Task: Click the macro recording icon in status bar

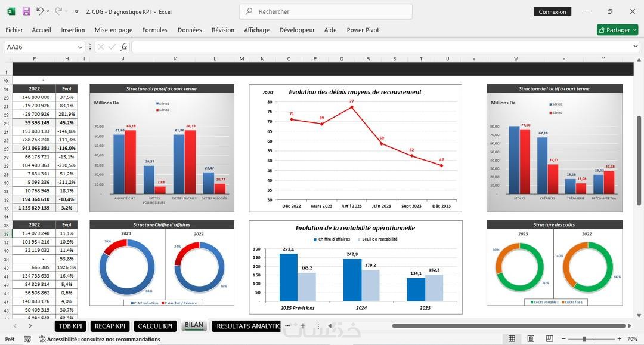Action: coord(27,339)
